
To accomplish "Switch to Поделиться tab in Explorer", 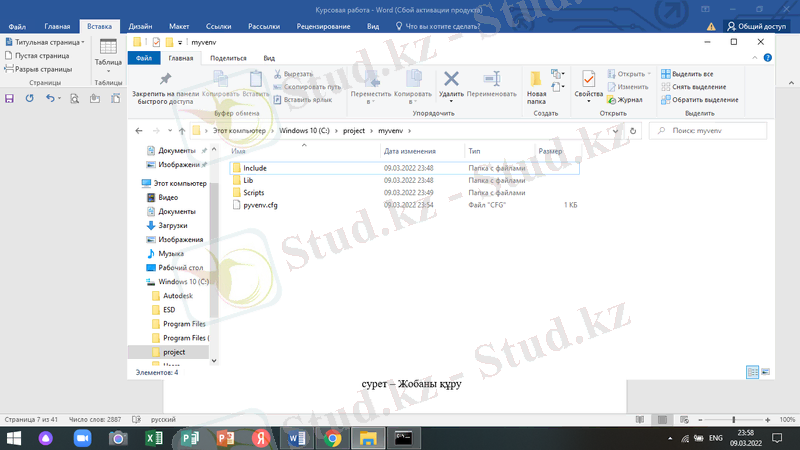I will tap(228, 58).
